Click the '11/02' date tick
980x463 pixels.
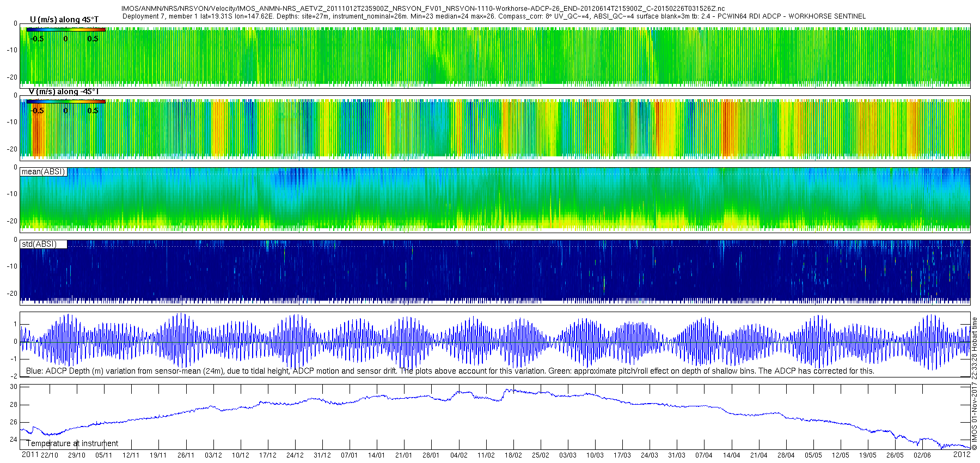point(486,455)
